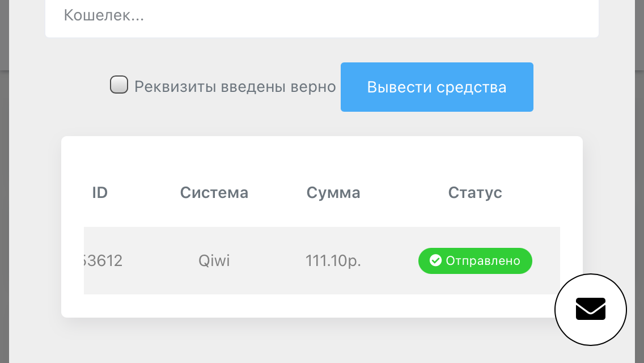The height and width of the screenshot is (363, 644).
Task: Select the 53612 transaction ID cell
Action: pyautogui.click(x=103, y=261)
